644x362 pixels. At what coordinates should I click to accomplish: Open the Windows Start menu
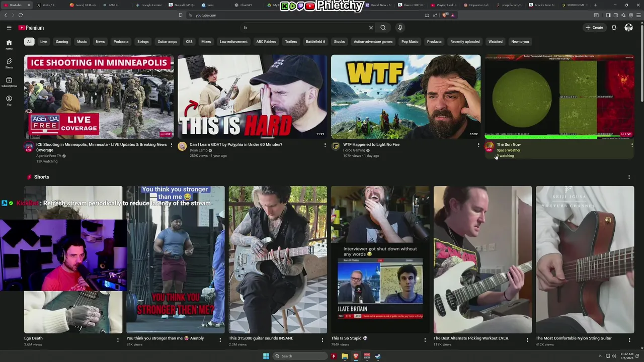266,356
